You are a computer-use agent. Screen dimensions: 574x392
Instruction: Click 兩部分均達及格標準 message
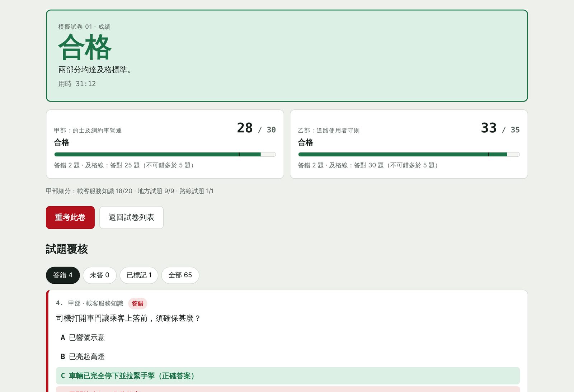point(96,70)
